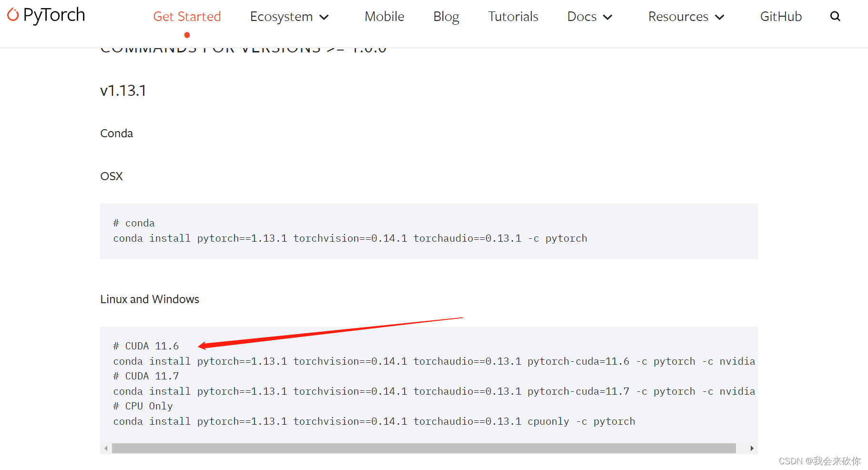Click the pytorch-cuda=11.6 install command
868x470 pixels.
tap(434, 361)
